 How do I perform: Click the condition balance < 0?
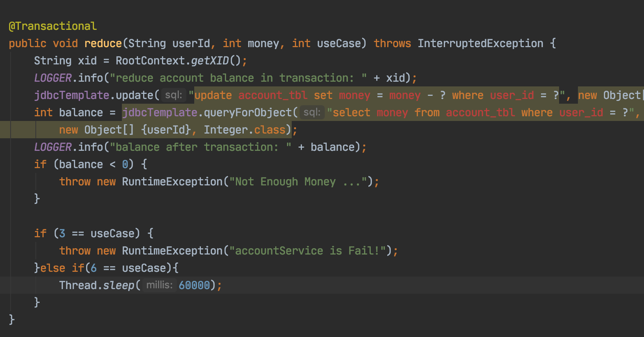94,165
